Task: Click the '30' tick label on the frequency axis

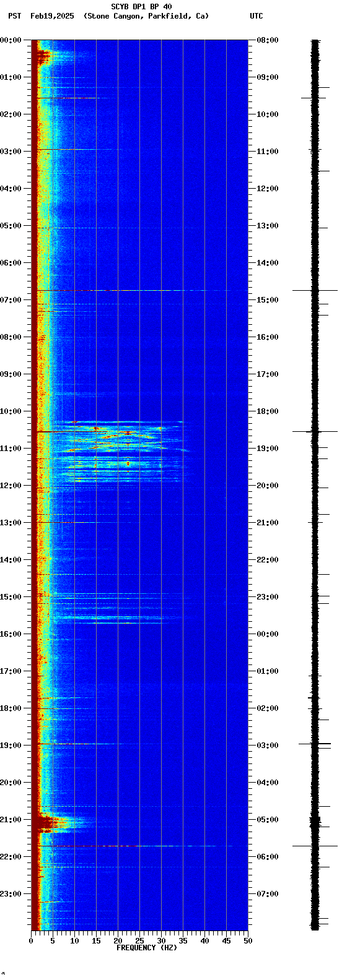Action: click(x=161, y=941)
